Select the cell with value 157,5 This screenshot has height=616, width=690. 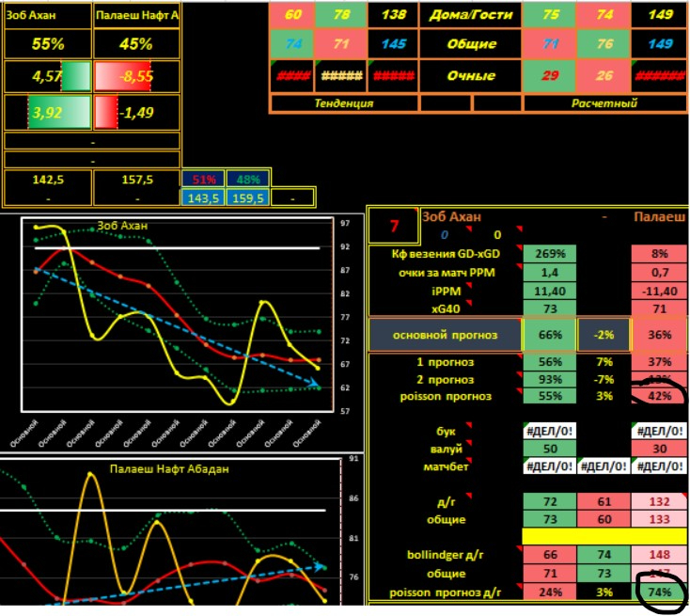point(136,179)
